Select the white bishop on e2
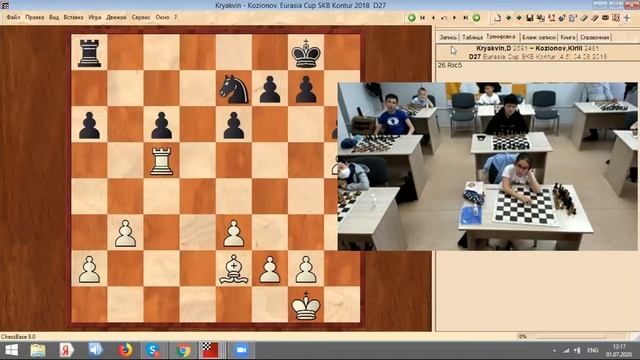Screen dimensions: 640x360 pos(234,269)
